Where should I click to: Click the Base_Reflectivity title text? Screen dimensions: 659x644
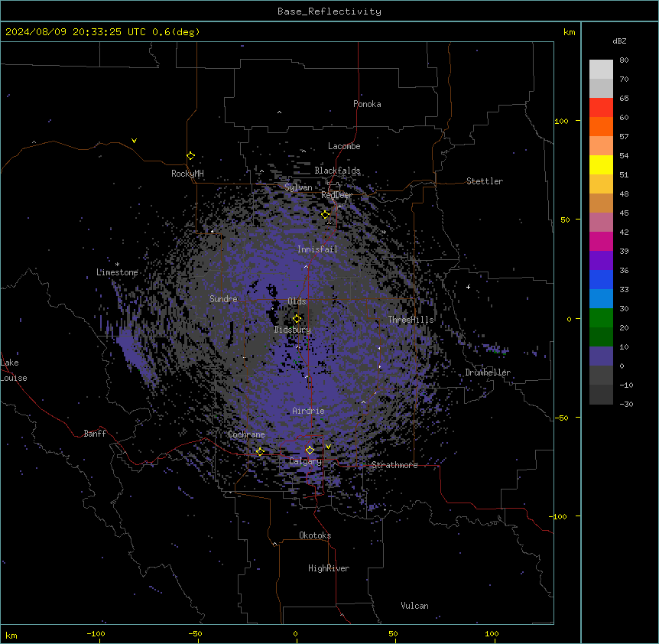tap(329, 11)
